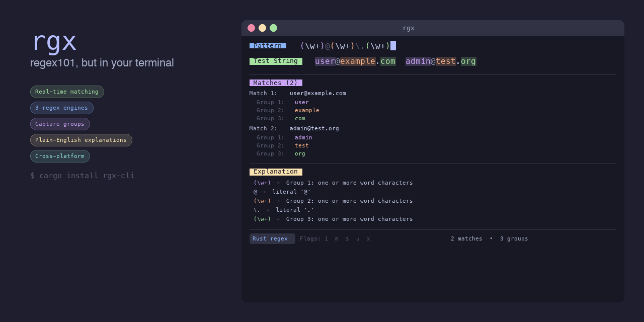The image size is (644, 322).
Task: Click the 2 matches status text
Action: point(466,238)
